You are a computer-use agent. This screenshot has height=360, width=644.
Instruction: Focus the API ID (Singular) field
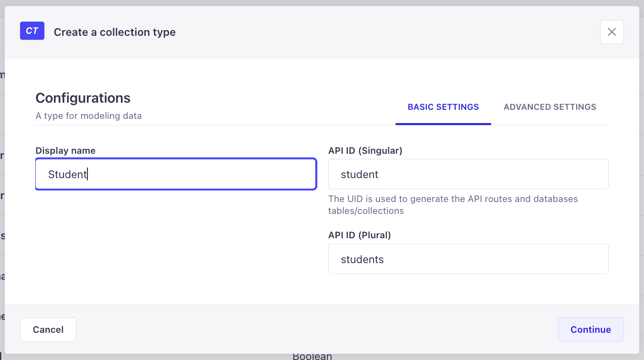(x=468, y=174)
